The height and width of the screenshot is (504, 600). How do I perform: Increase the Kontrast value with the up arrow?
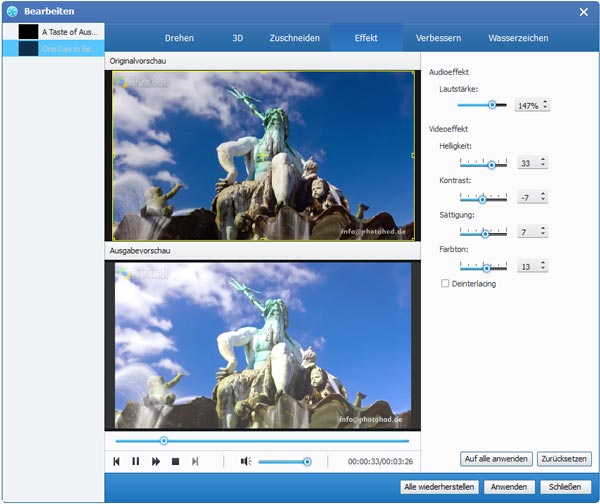[x=543, y=194]
